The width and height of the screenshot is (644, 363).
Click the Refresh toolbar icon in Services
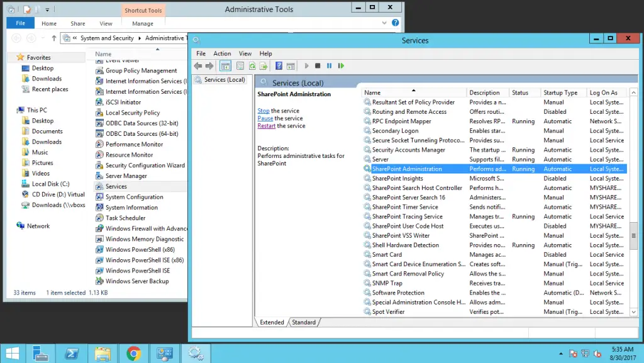point(252,65)
